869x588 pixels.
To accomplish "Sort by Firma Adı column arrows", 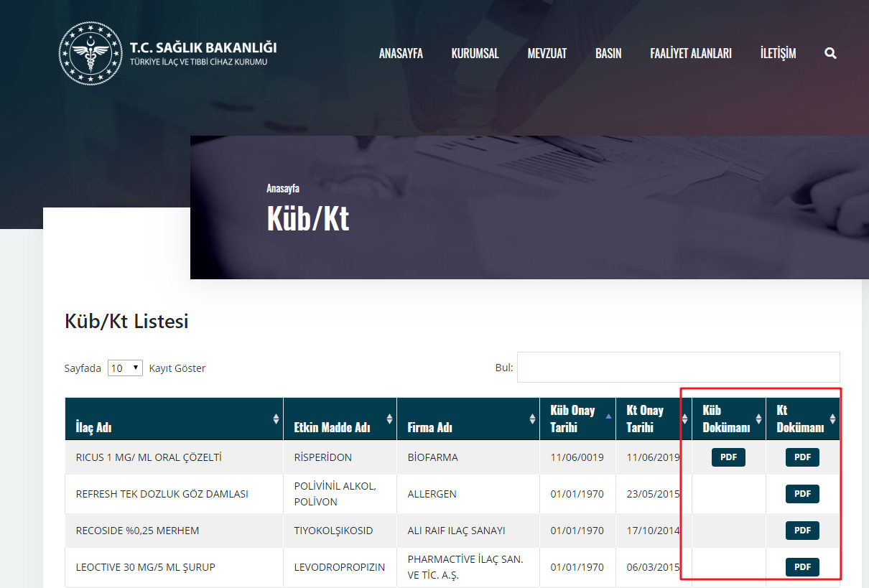I will point(532,419).
